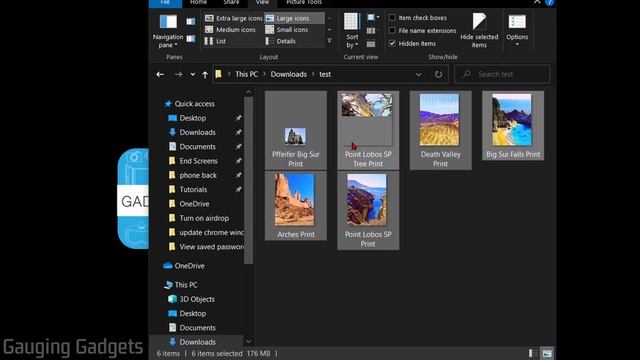The width and height of the screenshot is (640, 360).
Task: Click Hide selected items button
Action: coord(479,31)
